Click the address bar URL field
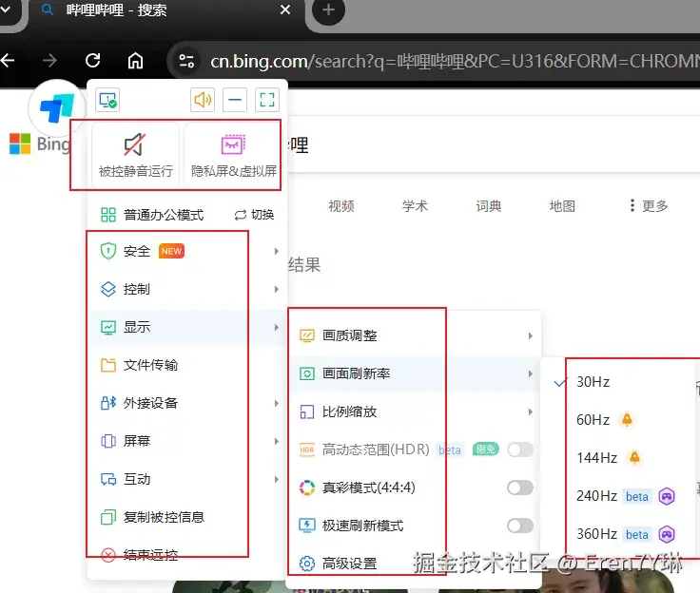700x593 pixels. [455, 61]
